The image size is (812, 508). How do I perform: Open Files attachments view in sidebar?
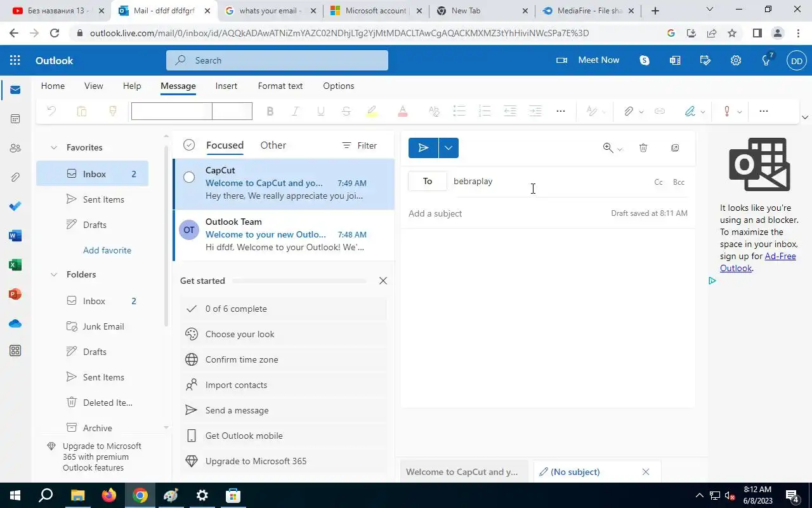point(15,177)
